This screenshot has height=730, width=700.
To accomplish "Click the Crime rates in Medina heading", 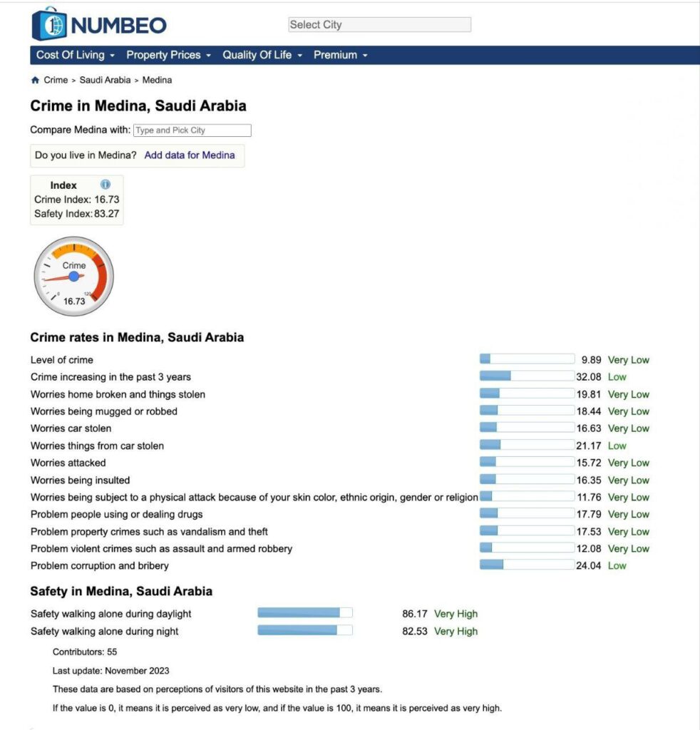I will click(x=137, y=337).
